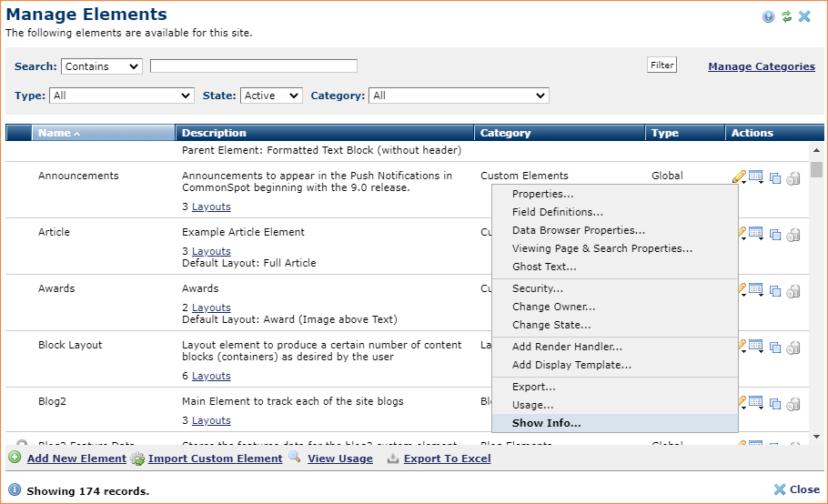Image resolution: width=828 pixels, height=504 pixels.
Task: Copy the Article element
Action: 775,235
